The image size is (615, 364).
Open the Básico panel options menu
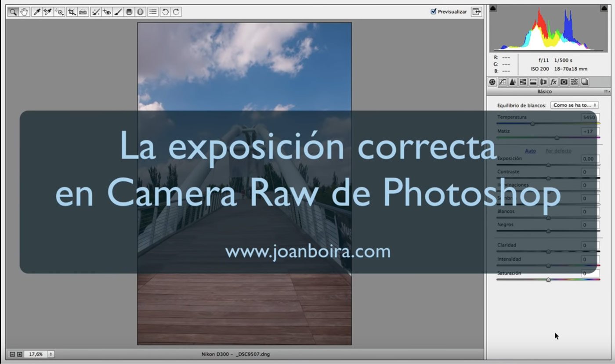[x=607, y=92]
